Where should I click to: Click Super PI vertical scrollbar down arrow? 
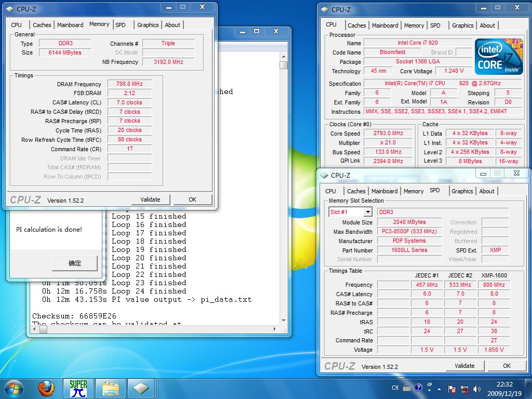284,320
